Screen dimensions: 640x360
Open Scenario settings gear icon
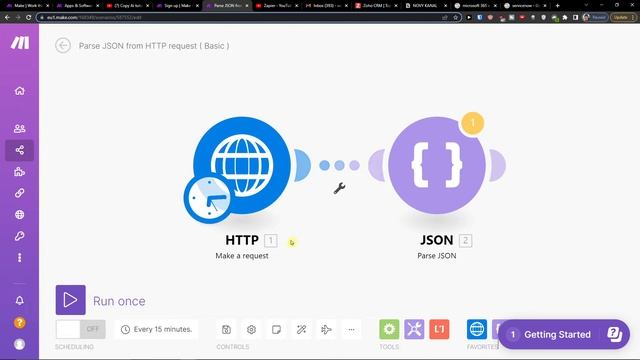pyautogui.click(x=251, y=329)
